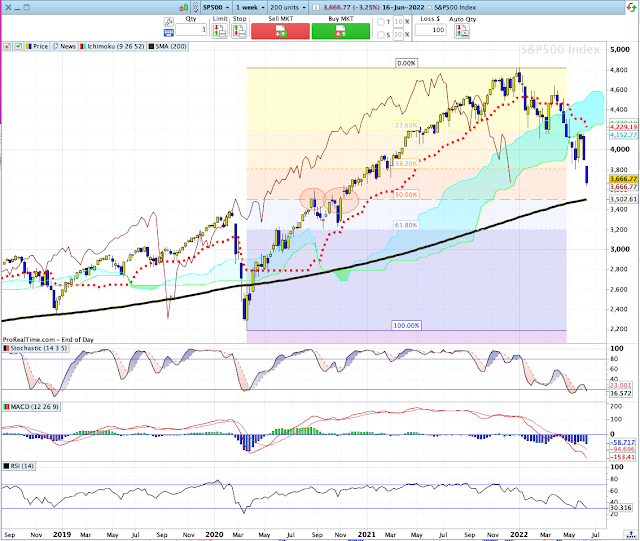Click the 16.572 stochastic value tag
The width and height of the screenshot is (640, 541).
tap(621, 393)
